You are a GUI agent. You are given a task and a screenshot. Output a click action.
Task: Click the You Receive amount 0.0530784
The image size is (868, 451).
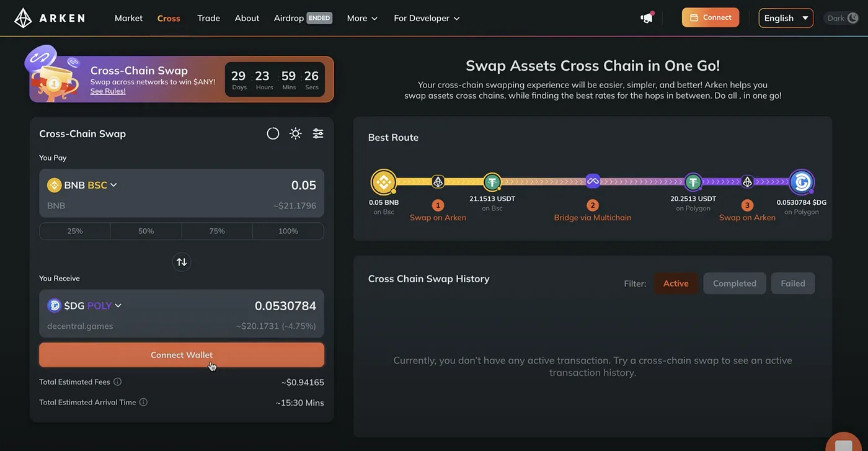[285, 306]
